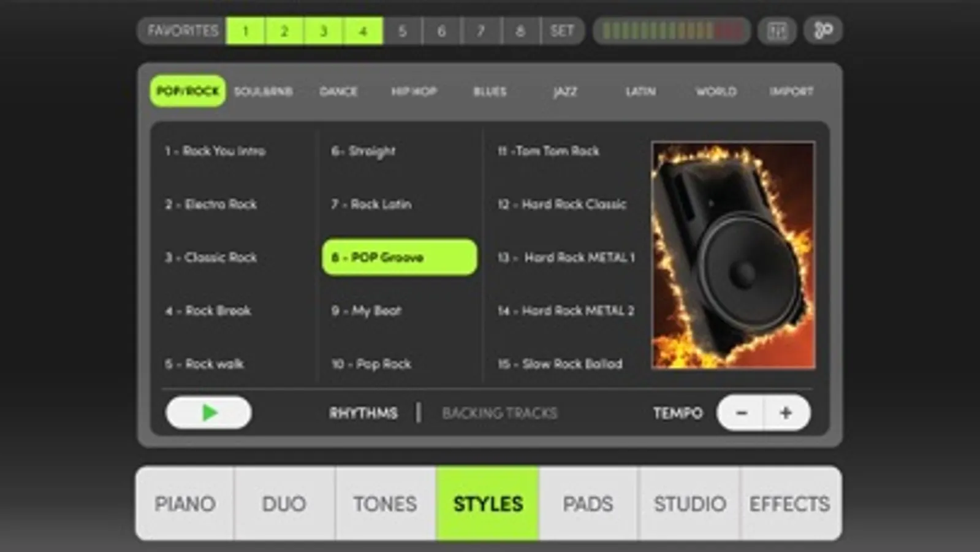Open the PIANO section

coord(185,504)
